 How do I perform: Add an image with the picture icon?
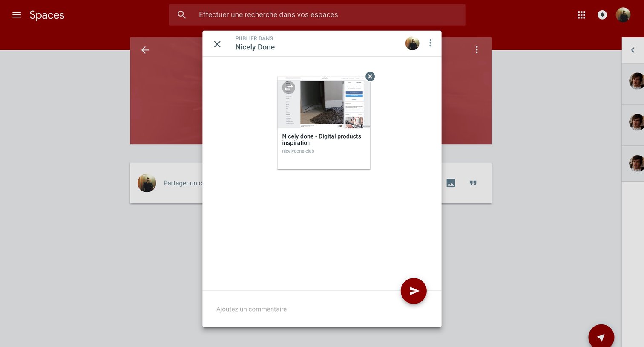(x=451, y=183)
